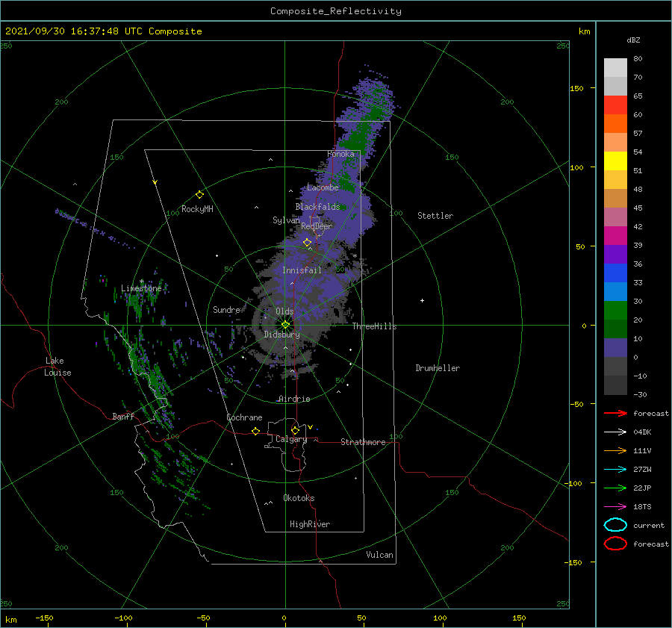
Task: Click the Airdrie town label
Action: tap(294, 399)
